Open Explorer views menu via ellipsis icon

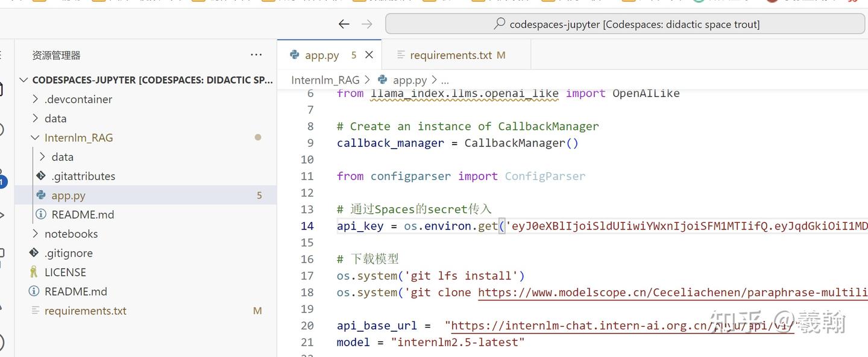pyautogui.click(x=256, y=55)
